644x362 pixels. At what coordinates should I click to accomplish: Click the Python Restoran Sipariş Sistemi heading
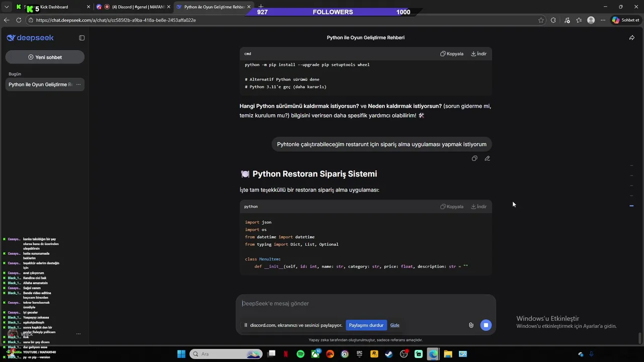[314, 174]
